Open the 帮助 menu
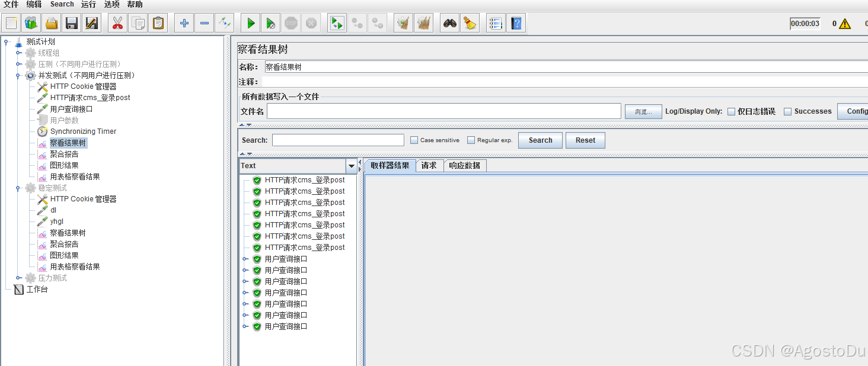Viewport: 868px width, 366px height. (135, 4)
